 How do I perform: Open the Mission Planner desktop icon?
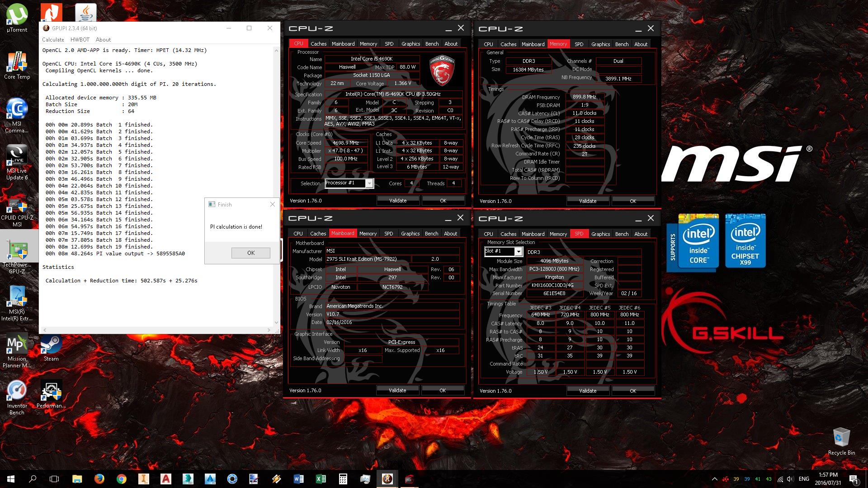click(x=17, y=351)
